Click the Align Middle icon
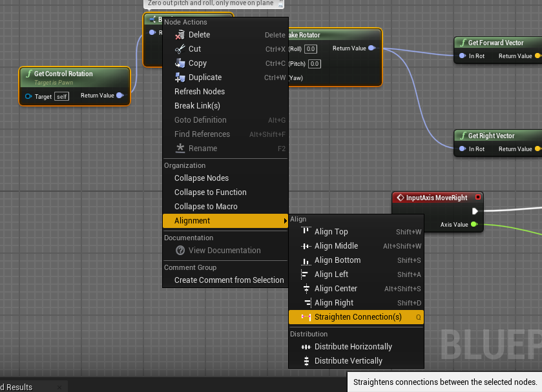542x392 pixels. coord(306,246)
